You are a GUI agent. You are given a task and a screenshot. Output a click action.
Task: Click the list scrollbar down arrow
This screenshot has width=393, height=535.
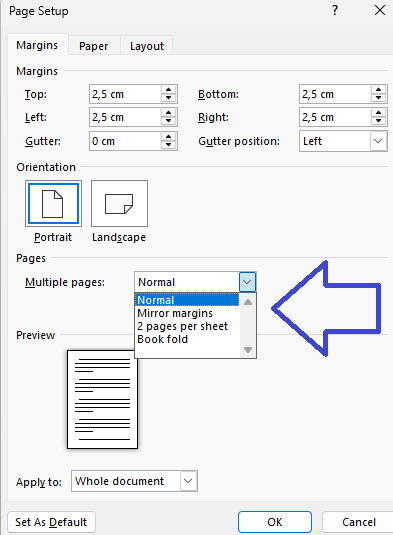pos(248,349)
